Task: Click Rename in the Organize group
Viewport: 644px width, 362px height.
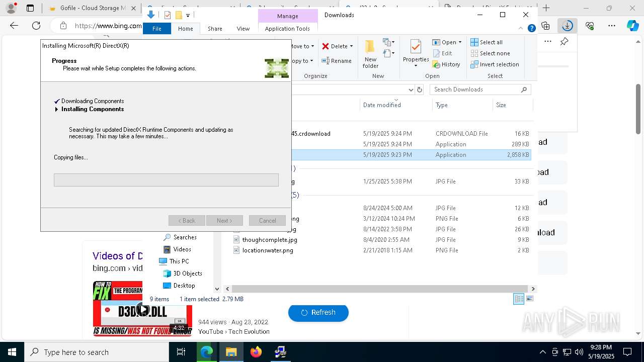Action: click(x=337, y=61)
